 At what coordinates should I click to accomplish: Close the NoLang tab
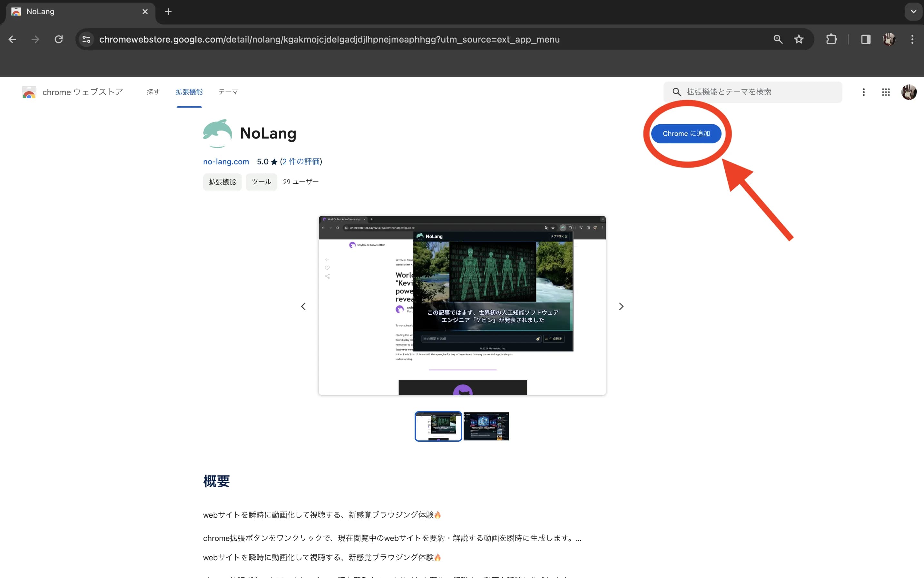tap(145, 12)
